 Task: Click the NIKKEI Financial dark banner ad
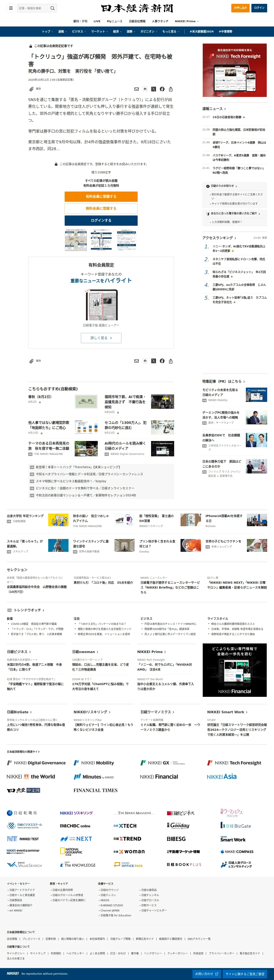tap(235, 670)
